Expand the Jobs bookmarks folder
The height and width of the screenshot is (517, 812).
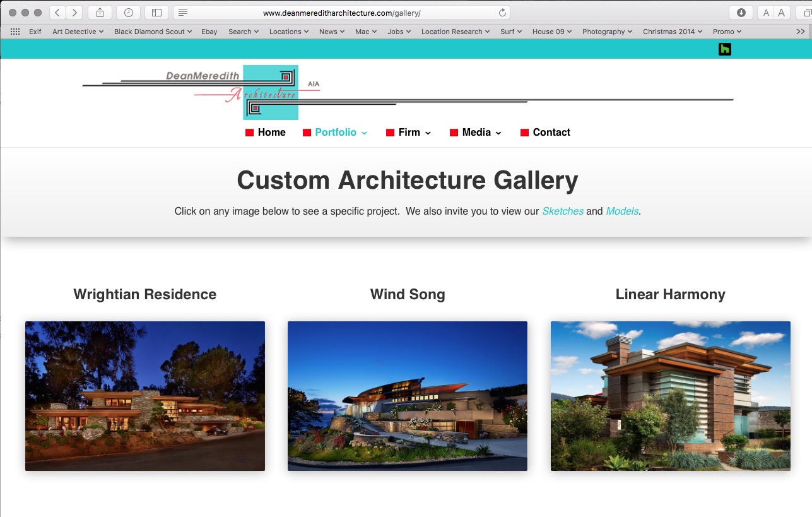tap(399, 32)
